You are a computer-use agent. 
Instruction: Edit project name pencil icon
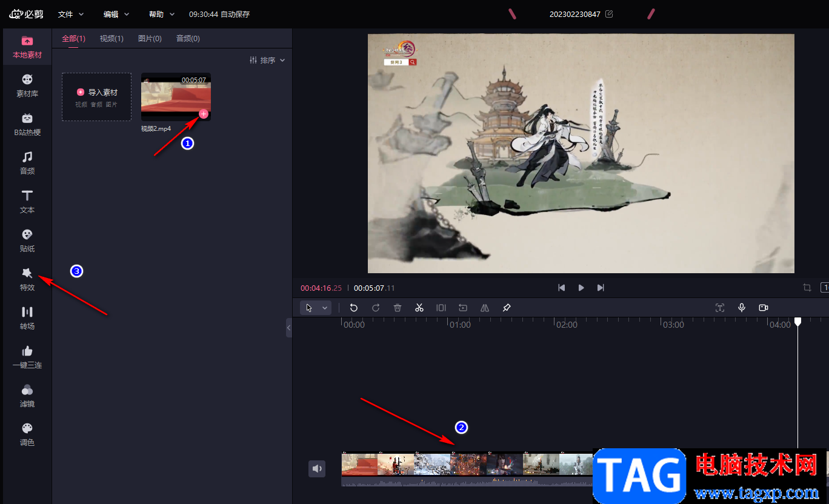point(609,14)
